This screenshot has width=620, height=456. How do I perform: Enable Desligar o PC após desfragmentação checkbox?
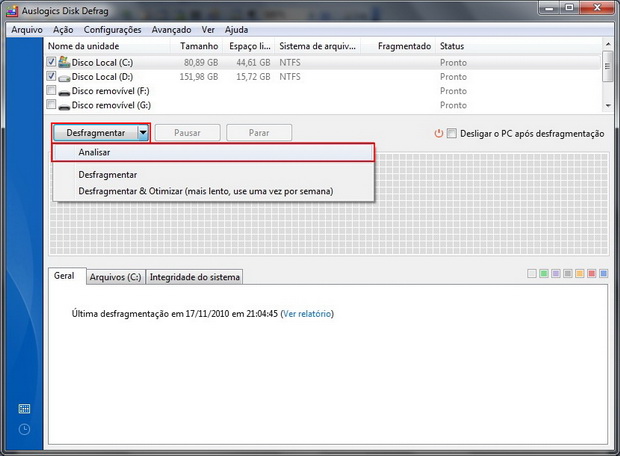[452, 133]
